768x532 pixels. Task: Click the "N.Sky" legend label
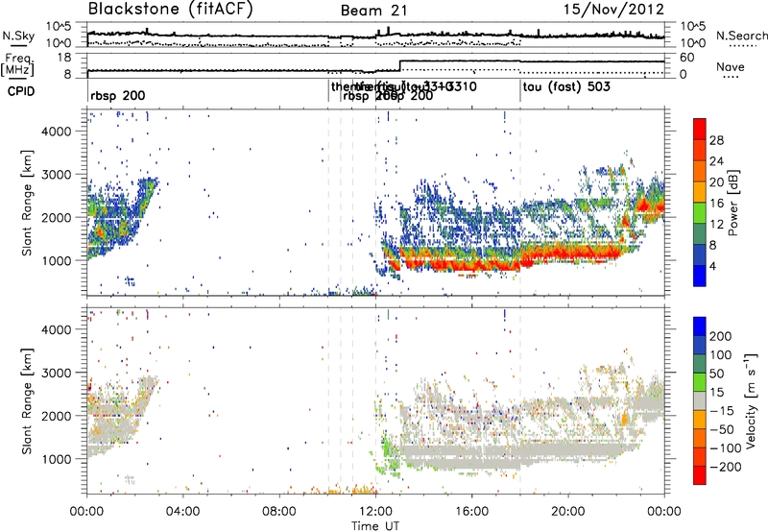pyautogui.click(x=18, y=36)
